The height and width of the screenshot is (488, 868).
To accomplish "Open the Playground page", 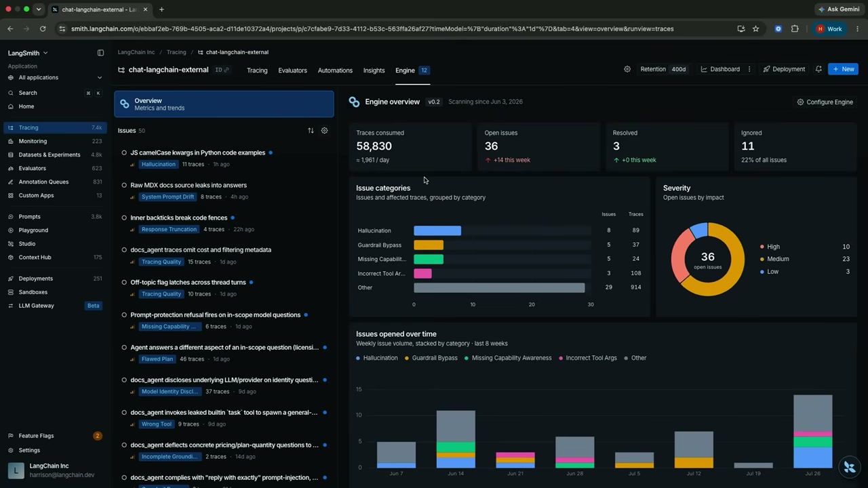I will 55,230.
